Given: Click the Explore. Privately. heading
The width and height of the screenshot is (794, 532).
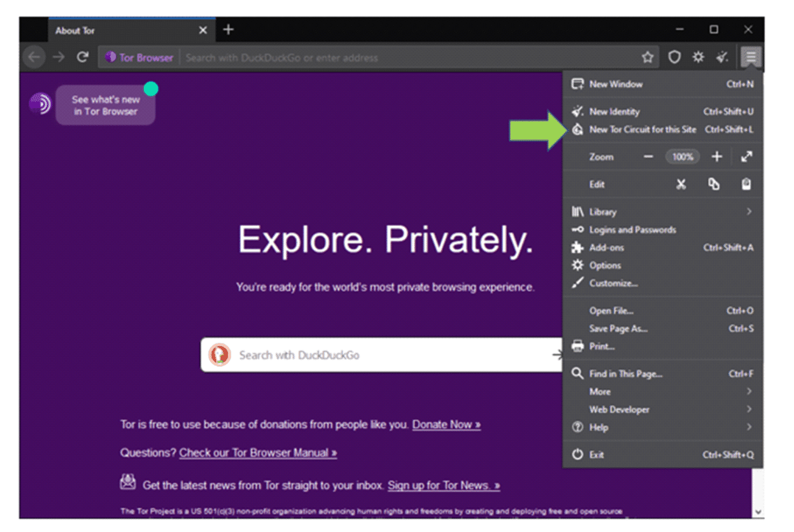Looking at the screenshot, I should tap(386, 240).
